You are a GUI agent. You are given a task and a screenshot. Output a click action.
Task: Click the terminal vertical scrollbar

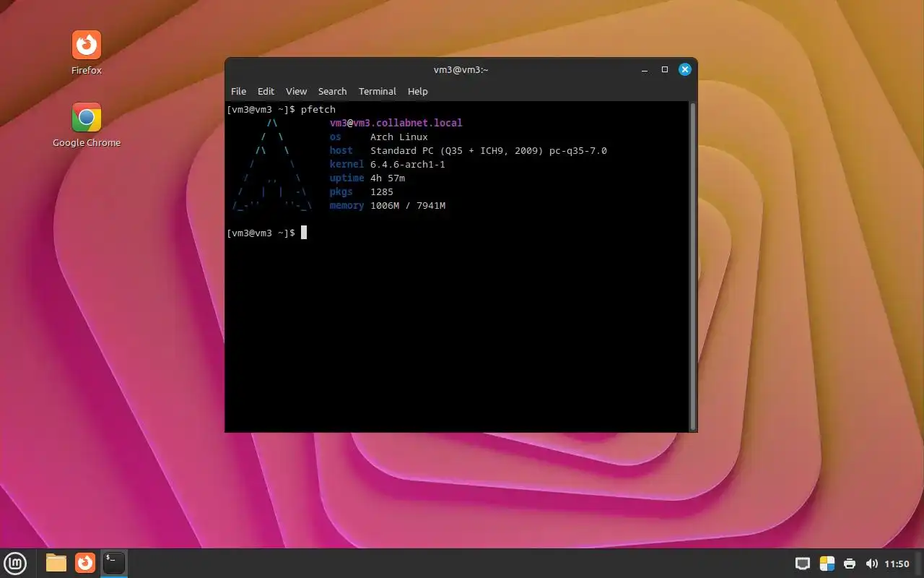point(693,266)
